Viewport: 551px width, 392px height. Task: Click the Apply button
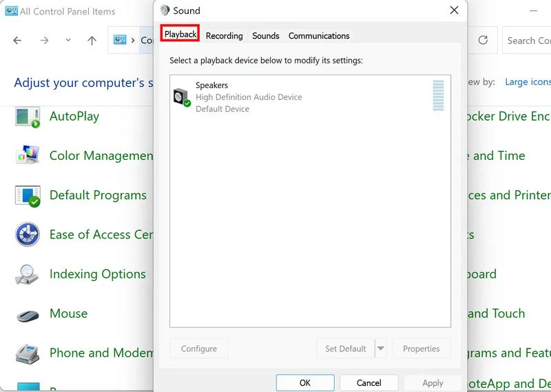click(433, 383)
